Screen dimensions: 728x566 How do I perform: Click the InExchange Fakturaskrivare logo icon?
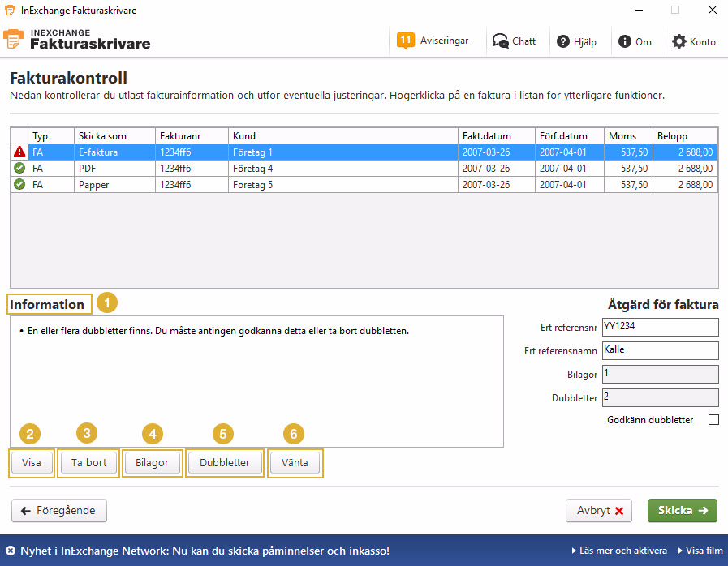tap(13, 39)
